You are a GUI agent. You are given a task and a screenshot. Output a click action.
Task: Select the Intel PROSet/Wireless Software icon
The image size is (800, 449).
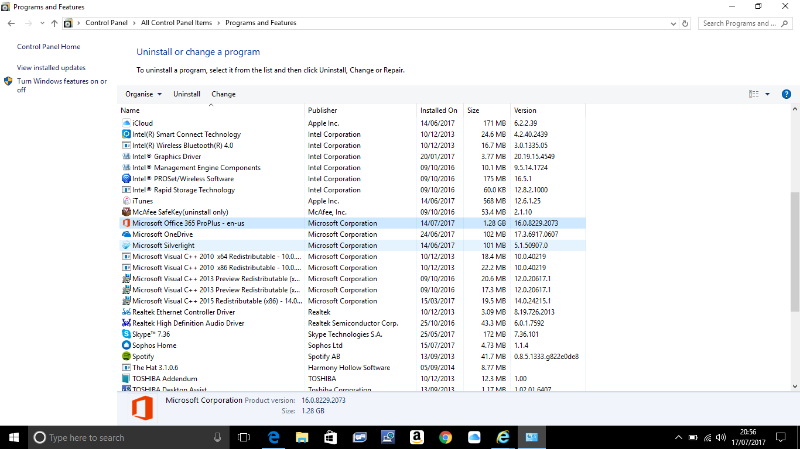coord(126,179)
